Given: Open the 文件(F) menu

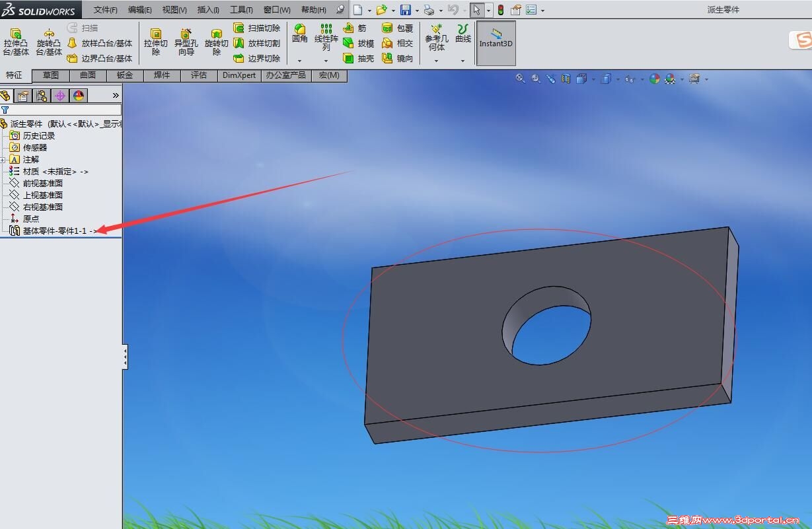Looking at the screenshot, I should (106, 10).
